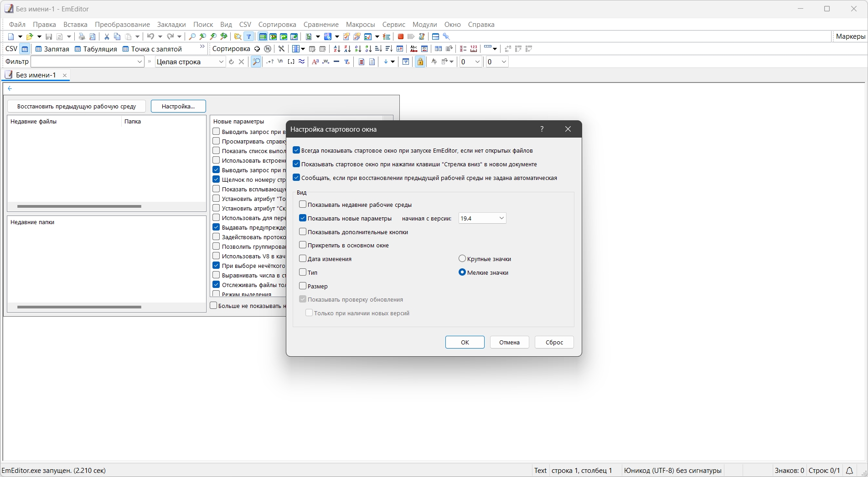Click OK in the start window settings dialog
868x477 pixels.
tap(465, 342)
